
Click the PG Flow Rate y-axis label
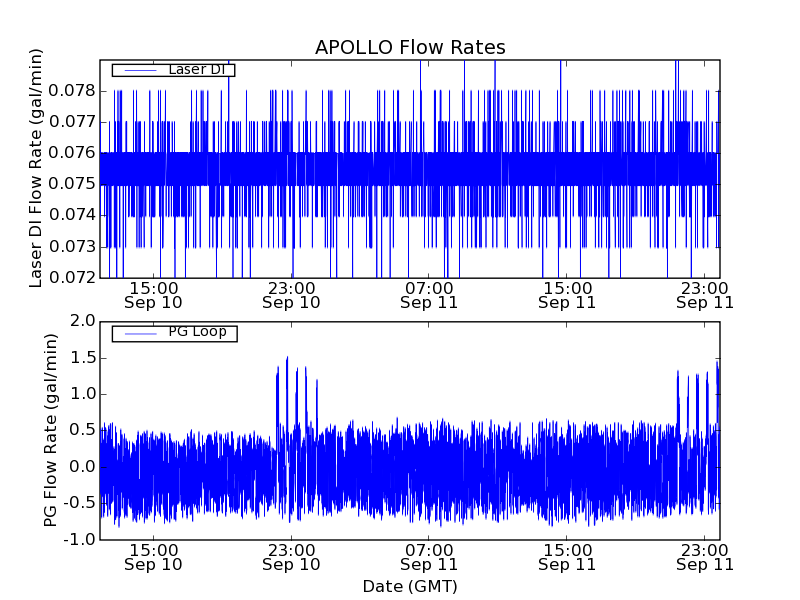[50, 430]
